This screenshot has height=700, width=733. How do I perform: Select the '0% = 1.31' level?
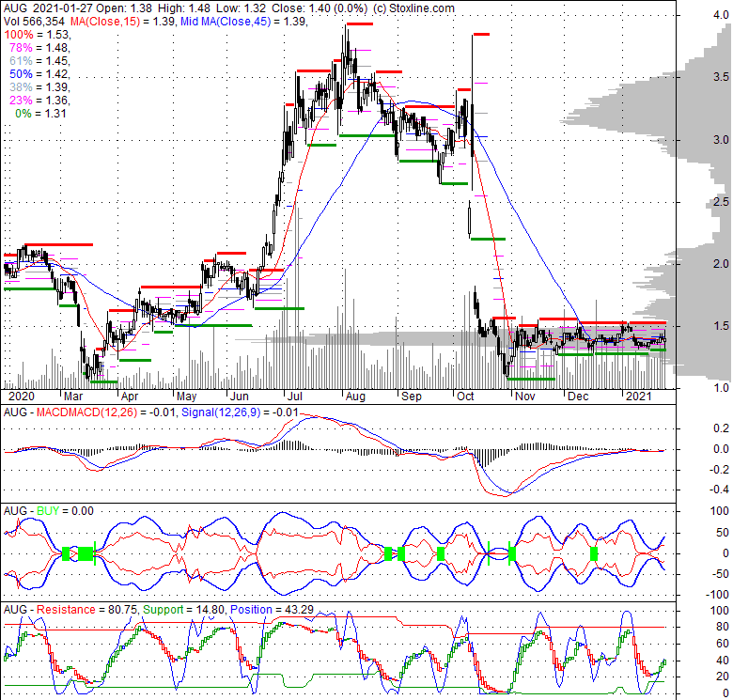point(40,114)
